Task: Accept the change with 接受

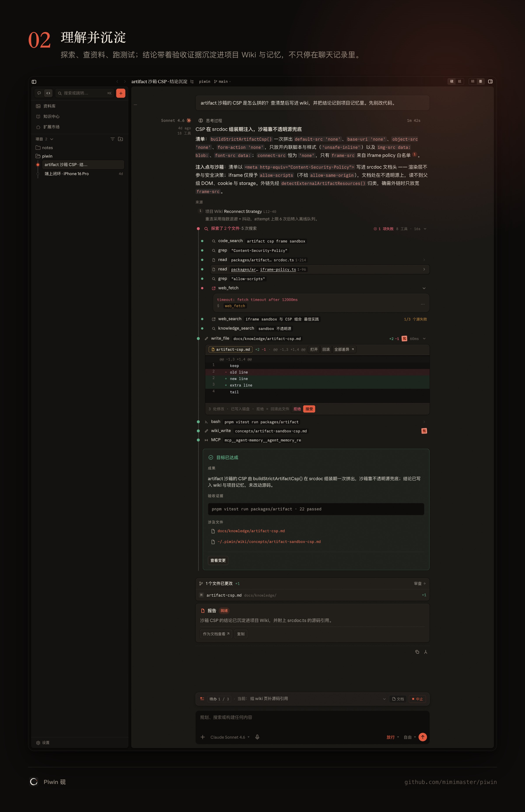Action: click(309, 409)
